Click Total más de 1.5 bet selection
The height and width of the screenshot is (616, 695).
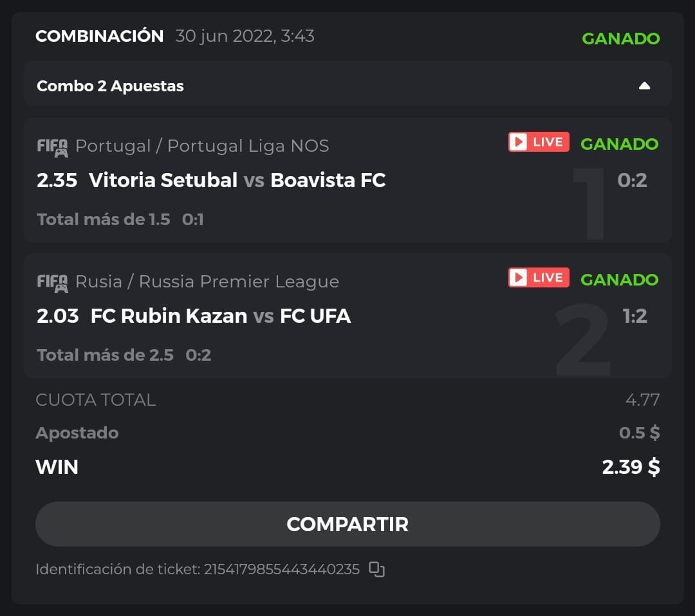(103, 219)
